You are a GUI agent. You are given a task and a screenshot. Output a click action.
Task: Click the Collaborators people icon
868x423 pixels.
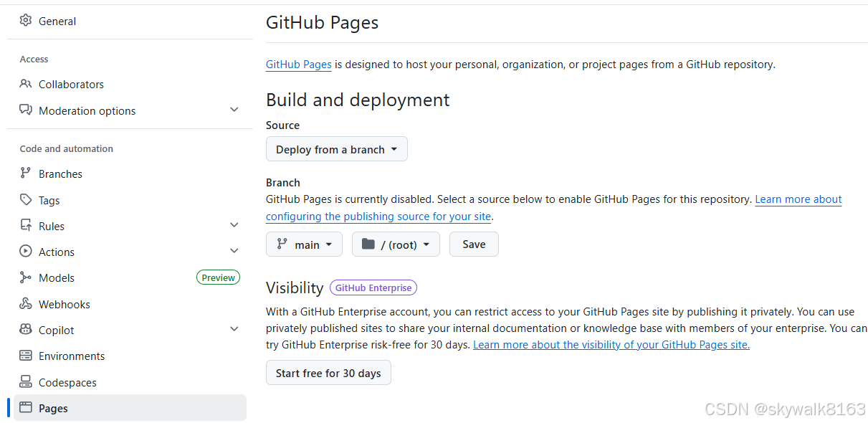(x=26, y=84)
